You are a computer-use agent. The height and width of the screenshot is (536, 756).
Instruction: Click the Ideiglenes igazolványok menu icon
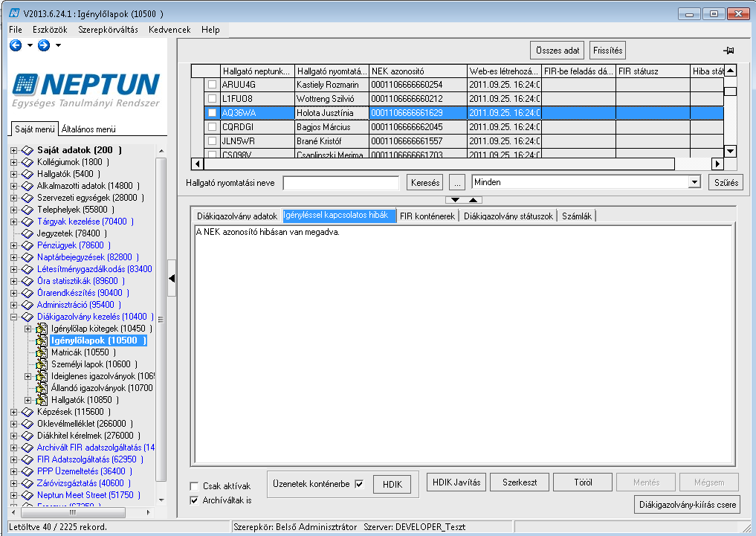42,376
